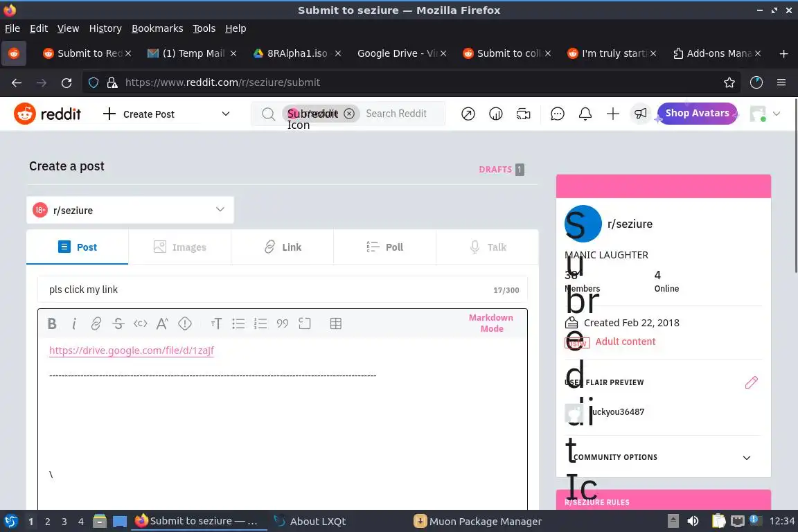Select the Images tab
This screenshot has width=798, height=532.
[x=179, y=247]
